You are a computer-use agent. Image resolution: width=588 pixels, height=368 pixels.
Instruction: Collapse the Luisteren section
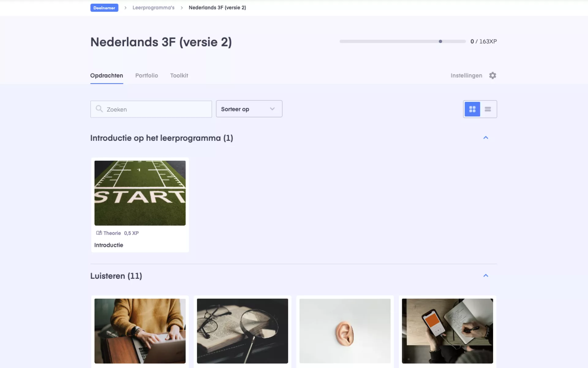[486, 276]
